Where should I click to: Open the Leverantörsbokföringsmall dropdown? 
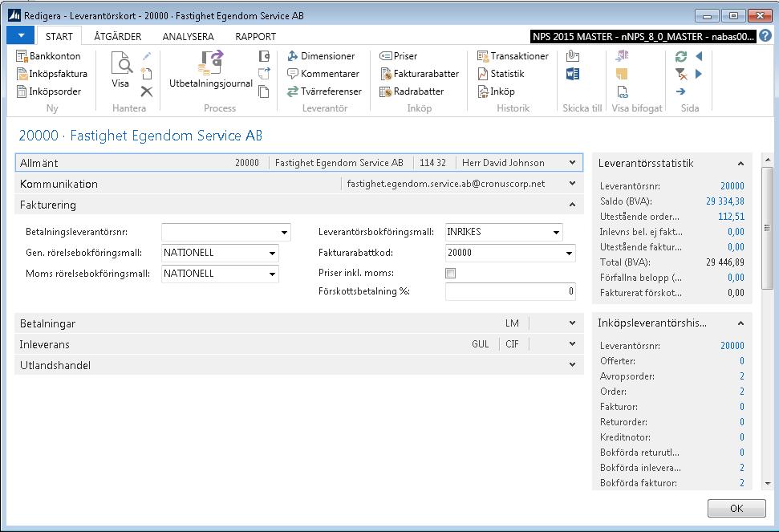557,232
